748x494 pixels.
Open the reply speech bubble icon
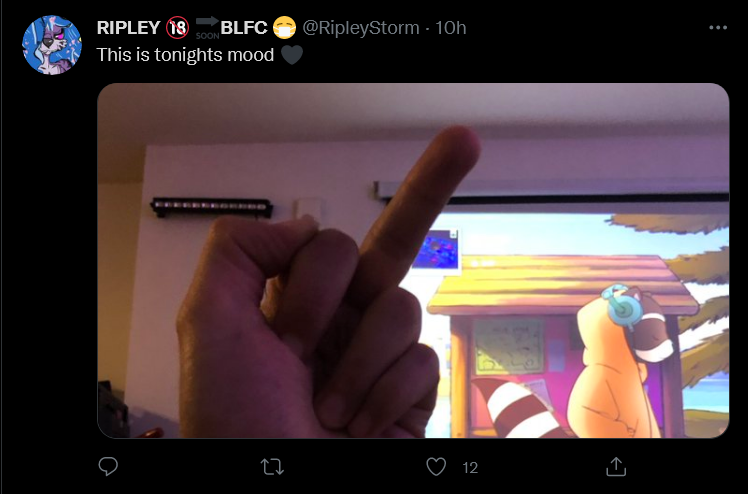(x=108, y=466)
